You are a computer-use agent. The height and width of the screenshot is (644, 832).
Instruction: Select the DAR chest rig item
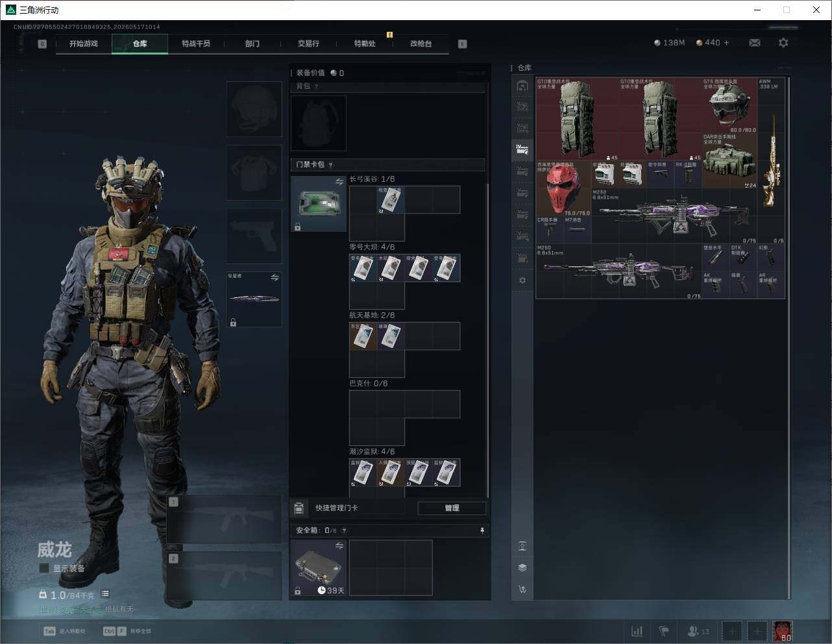pyautogui.click(x=729, y=161)
